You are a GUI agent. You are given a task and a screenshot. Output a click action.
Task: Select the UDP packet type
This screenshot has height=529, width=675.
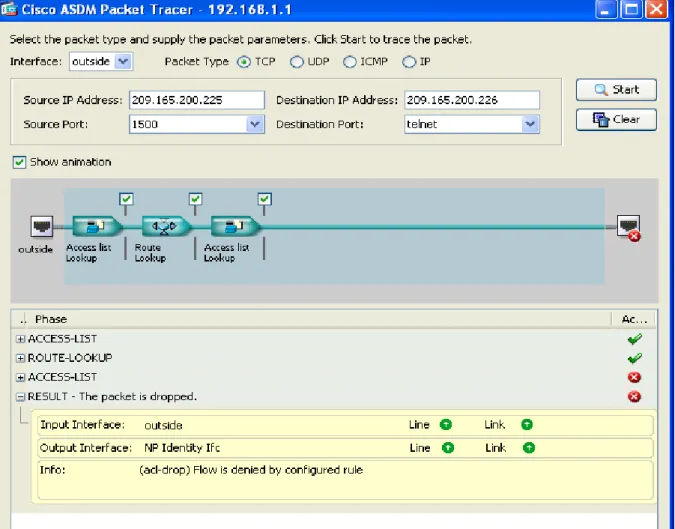click(x=296, y=62)
